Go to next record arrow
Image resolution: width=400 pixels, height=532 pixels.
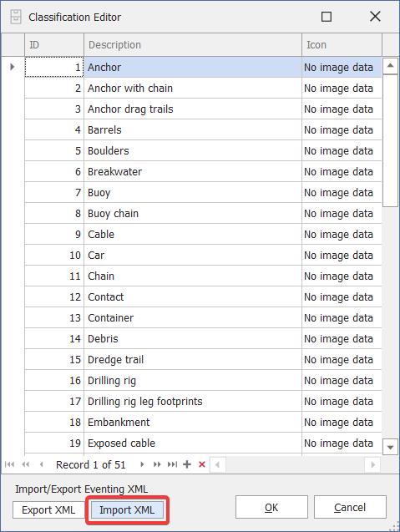click(142, 464)
